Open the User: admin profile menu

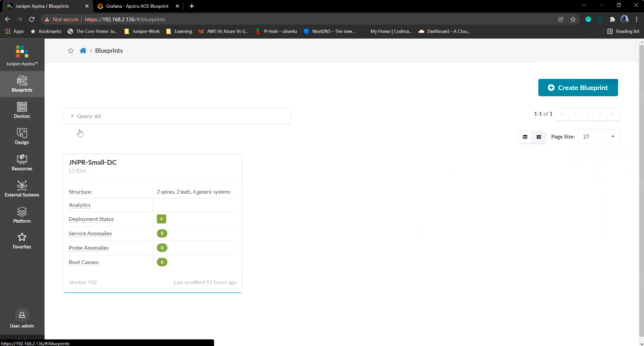[22, 319]
